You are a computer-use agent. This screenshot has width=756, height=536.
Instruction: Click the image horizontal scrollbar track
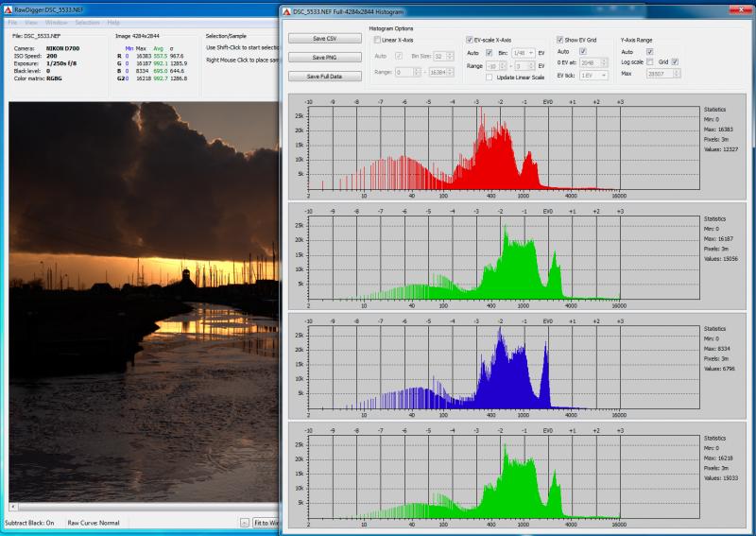[148, 507]
